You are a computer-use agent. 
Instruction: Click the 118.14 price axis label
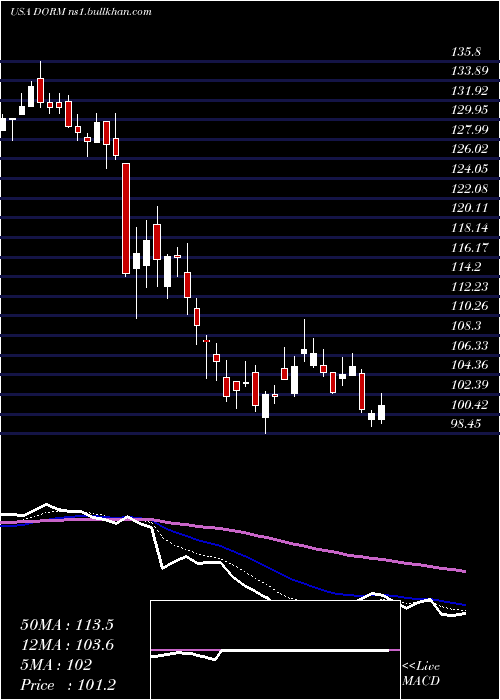(x=470, y=228)
